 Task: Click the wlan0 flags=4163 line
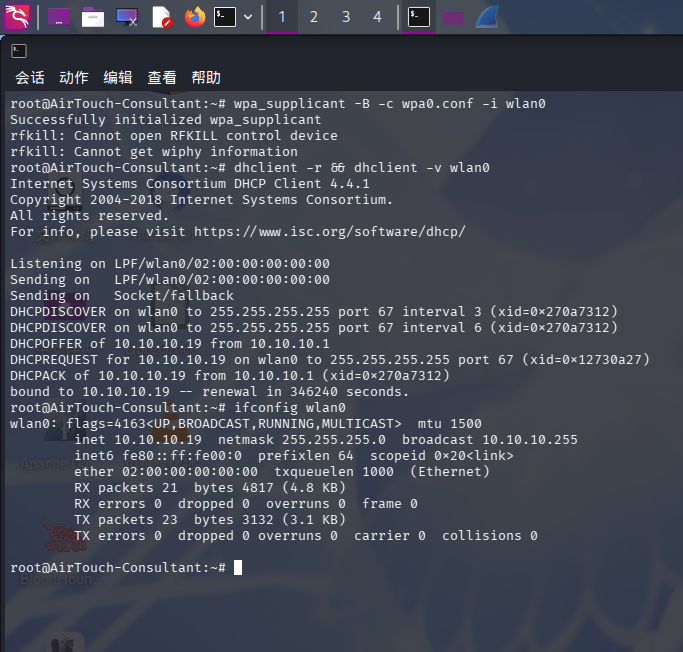[246, 424]
